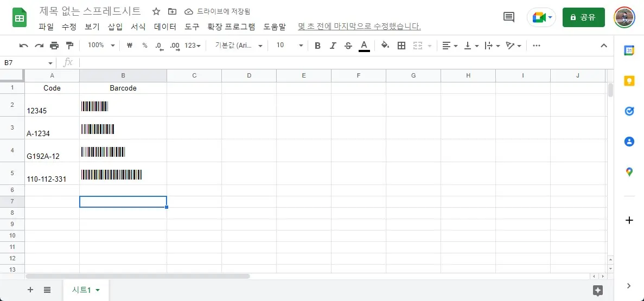This screenshot has width=644, height=301.
Task: Go to Sheets home icon
Action: 20,17
